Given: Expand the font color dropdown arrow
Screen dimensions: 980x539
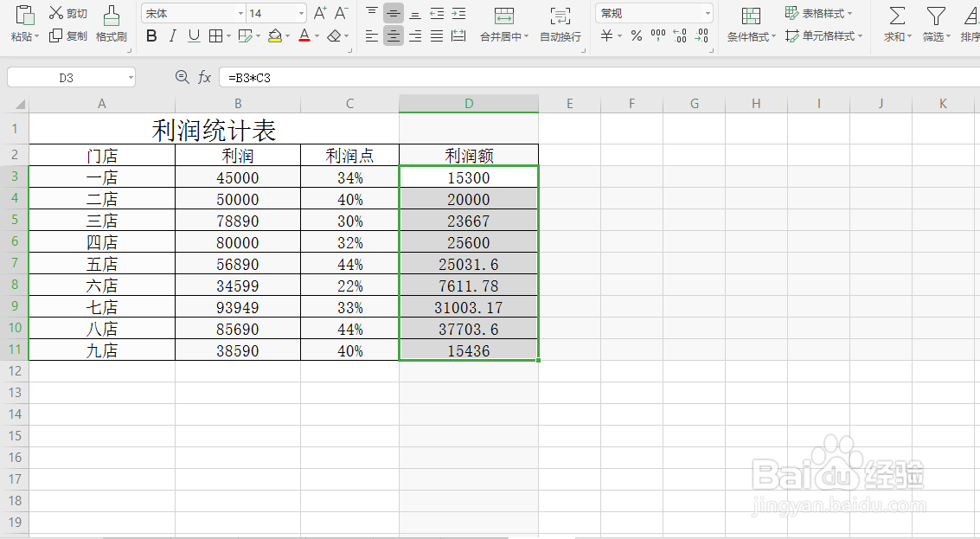Looking at the screenshot, I should [317, 36].
